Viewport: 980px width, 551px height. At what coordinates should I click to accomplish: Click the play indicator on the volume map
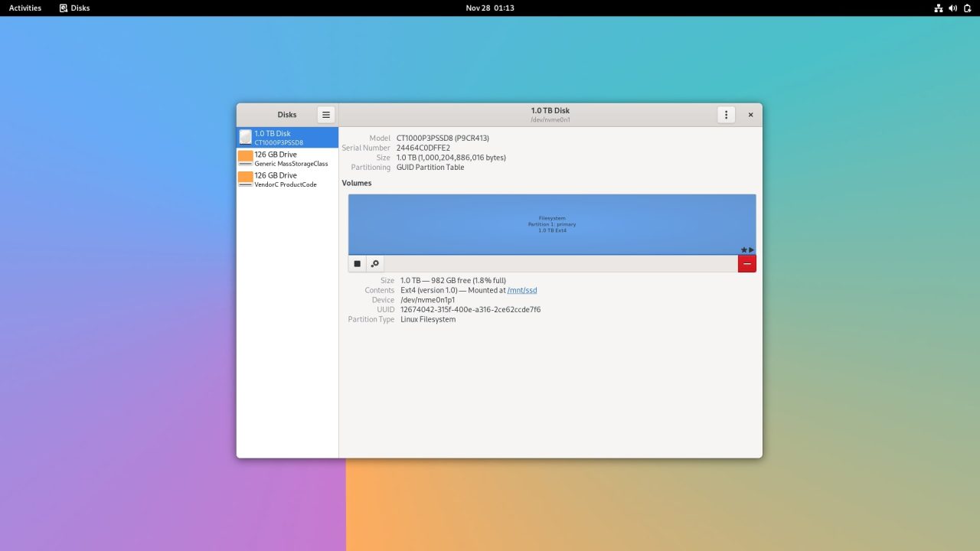(750, 249)
